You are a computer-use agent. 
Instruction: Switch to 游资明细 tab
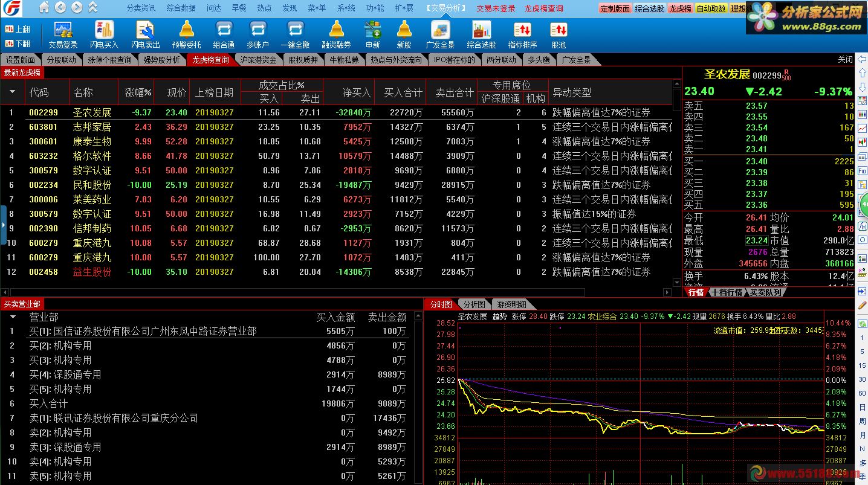(x=512, y=304)
